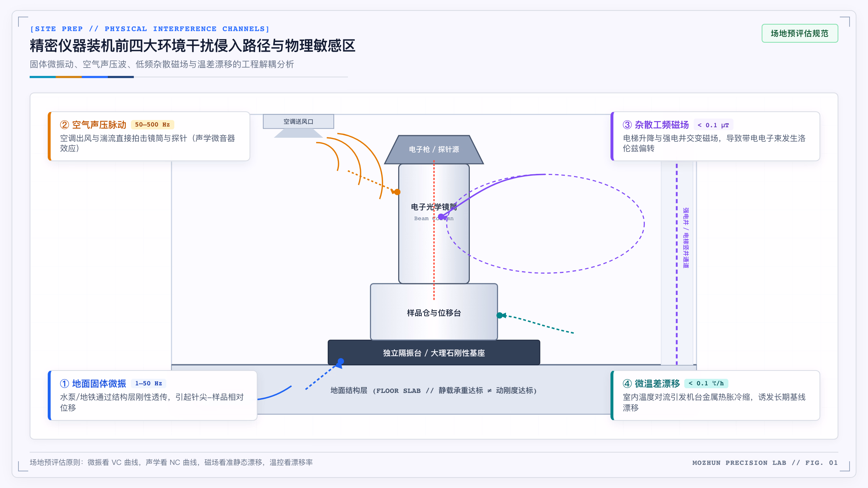The width and height of the screenshot is (868, 488).
Task: Click the < 0.1 μT tag
Action: click(713, 125)
